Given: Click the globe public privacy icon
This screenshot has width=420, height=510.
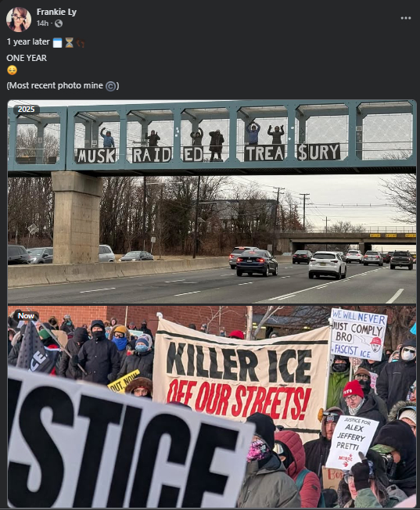Looking at the screenshot, I should pyautogui.click(x=59, y=23).
